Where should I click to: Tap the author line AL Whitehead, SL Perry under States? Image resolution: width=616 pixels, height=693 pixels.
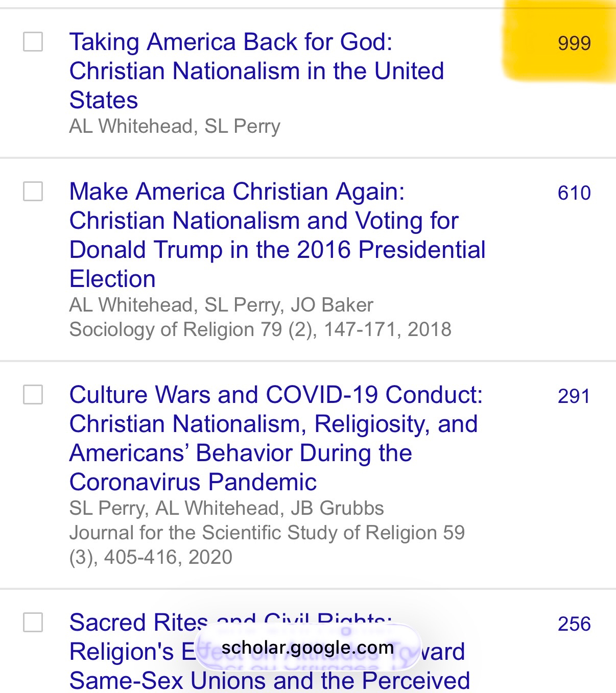tap(175, 126)
